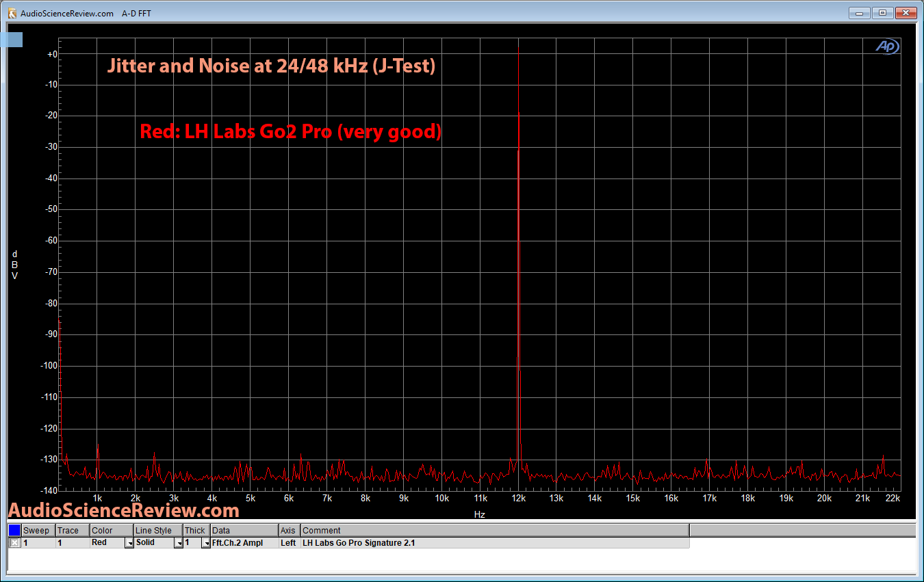The height and width of the screenshot is (582, 924).
Task: Click the '-60' amplitude axis label
Action: click(x=51, y=241)
